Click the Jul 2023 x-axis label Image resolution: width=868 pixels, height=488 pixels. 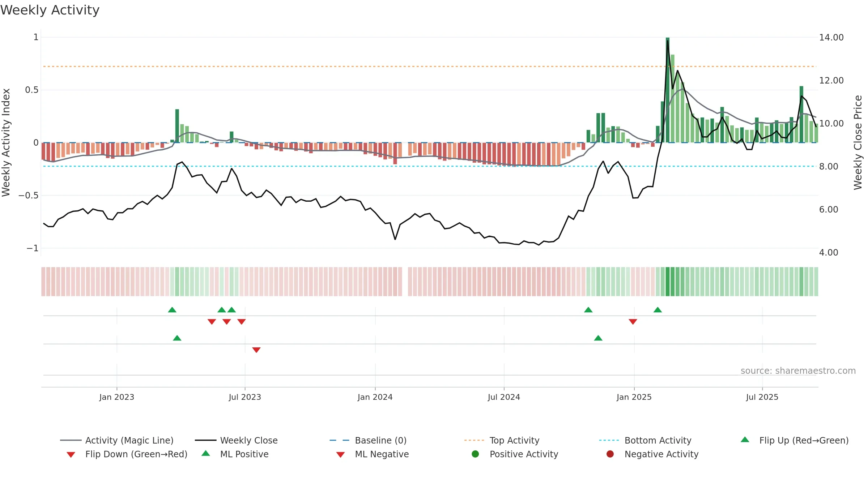245,397
